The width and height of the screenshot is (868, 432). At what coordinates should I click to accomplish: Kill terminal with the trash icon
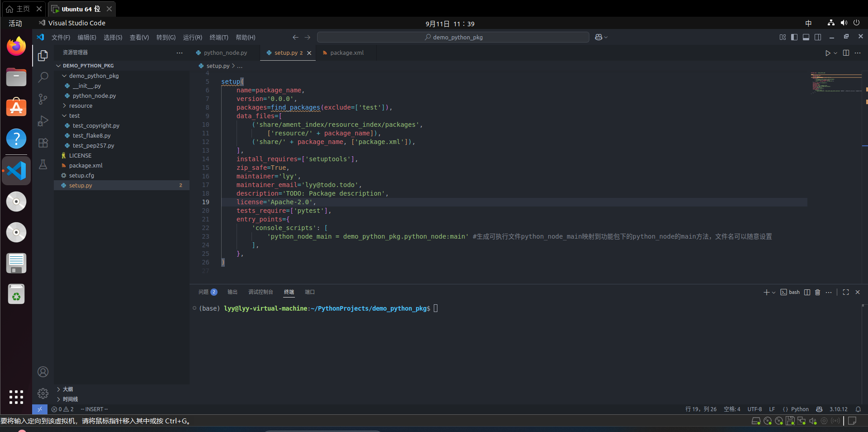817,293
